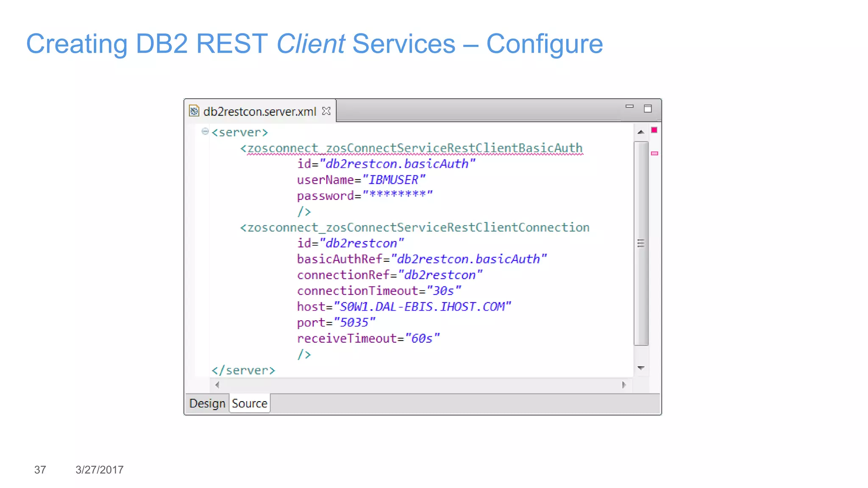Click the id="db2restcon" attribute line
The image size is (868, 488).
350,243
